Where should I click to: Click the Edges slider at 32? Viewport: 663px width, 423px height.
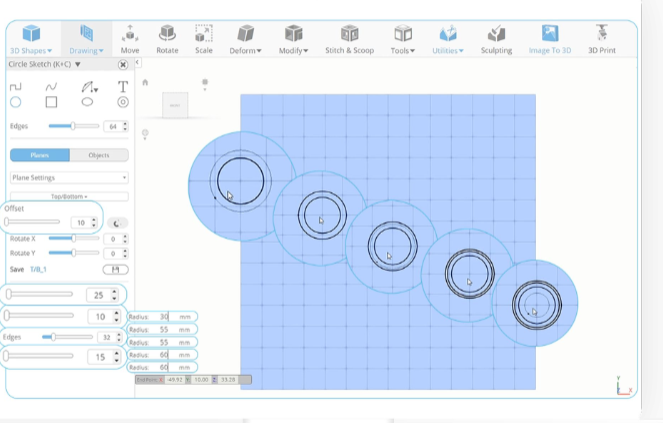[67, 337]
